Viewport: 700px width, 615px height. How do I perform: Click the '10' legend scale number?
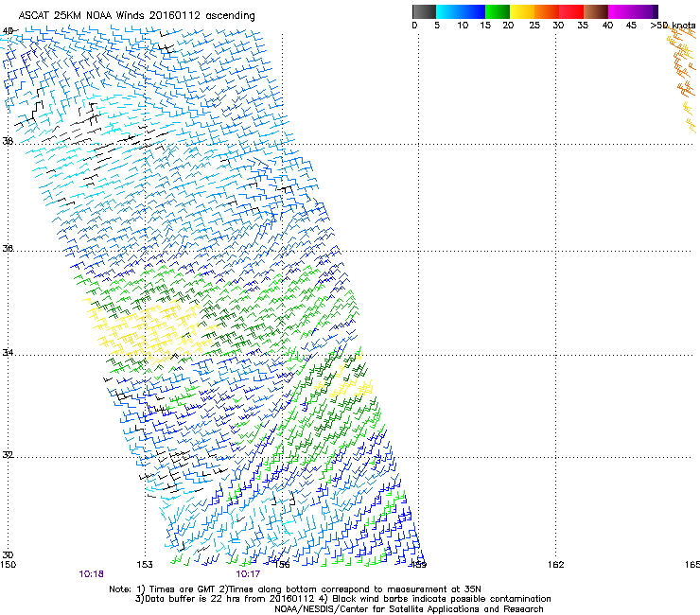coord(463,26)
